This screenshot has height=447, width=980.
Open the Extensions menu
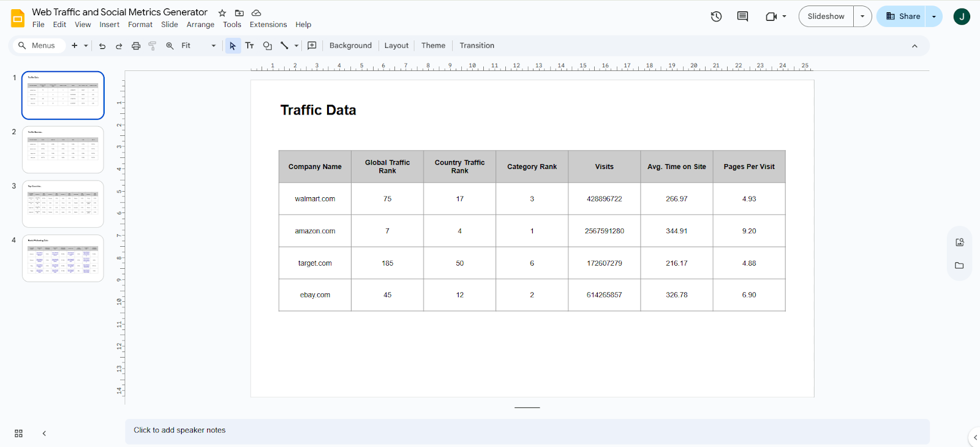pos(268,24)
